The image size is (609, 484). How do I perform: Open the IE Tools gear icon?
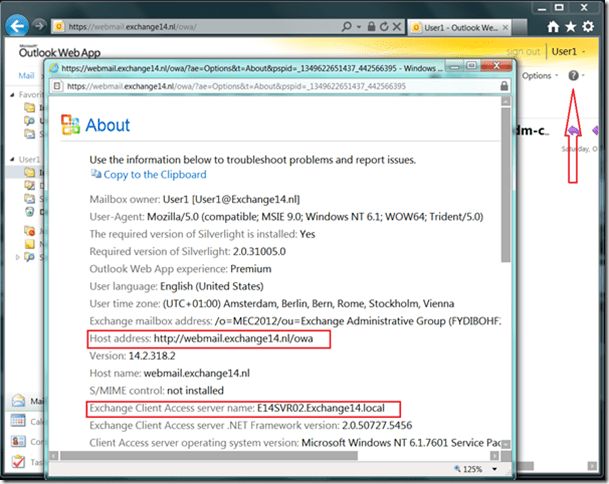590,26
